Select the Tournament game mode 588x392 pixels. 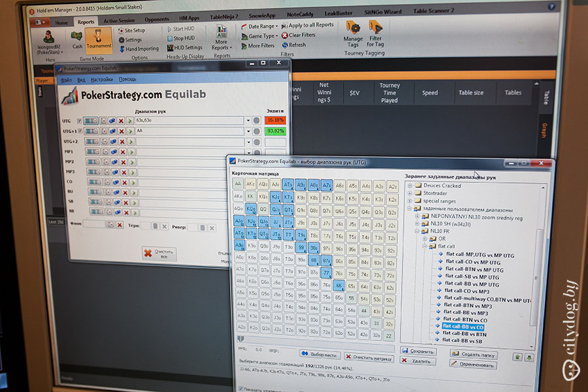pyautogui.click(x=99, y=39)
